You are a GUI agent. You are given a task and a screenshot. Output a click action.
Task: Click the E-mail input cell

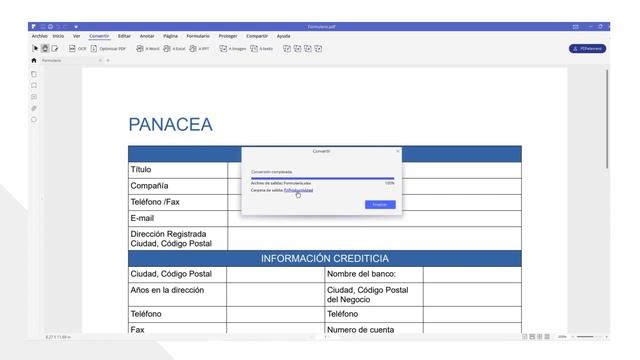(374, 218)
